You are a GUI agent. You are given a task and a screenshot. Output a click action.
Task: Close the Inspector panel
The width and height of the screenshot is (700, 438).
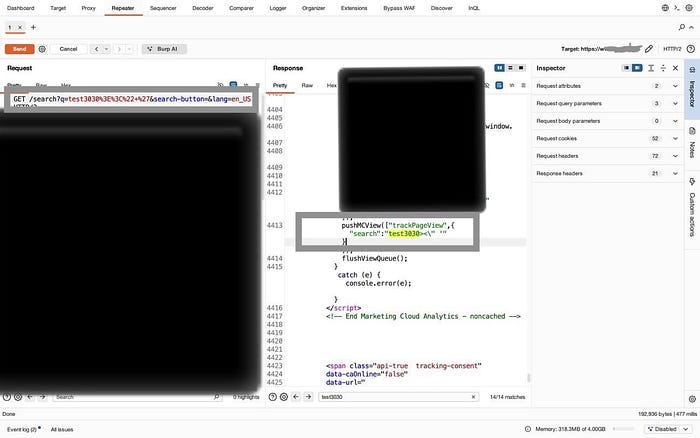coord(675,68)
